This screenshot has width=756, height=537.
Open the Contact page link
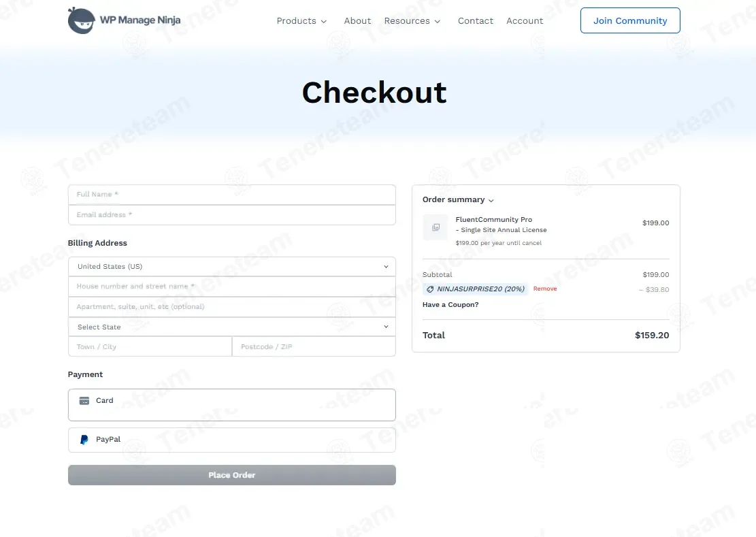pyautogui.click(x=475, y=21)
